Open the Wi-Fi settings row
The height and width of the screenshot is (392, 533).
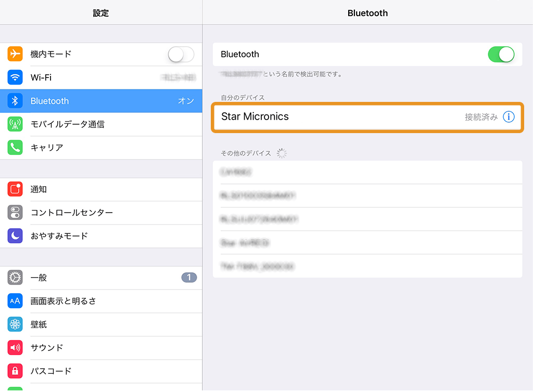(101, 77)
